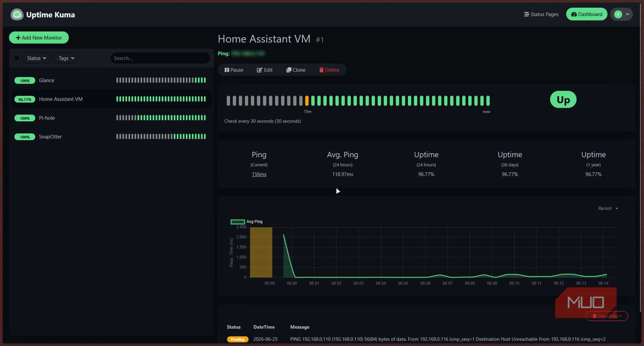Image resolution: width=644 pixels, height=346 pixels.
Task: Open the Clear Data dropdown
Action: click(607, 316)
